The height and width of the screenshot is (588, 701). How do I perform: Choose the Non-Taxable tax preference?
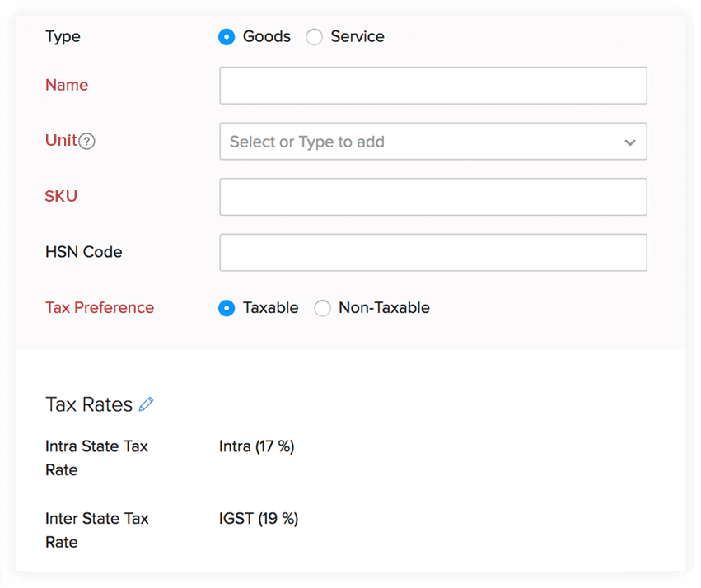[x=322, y=308]
